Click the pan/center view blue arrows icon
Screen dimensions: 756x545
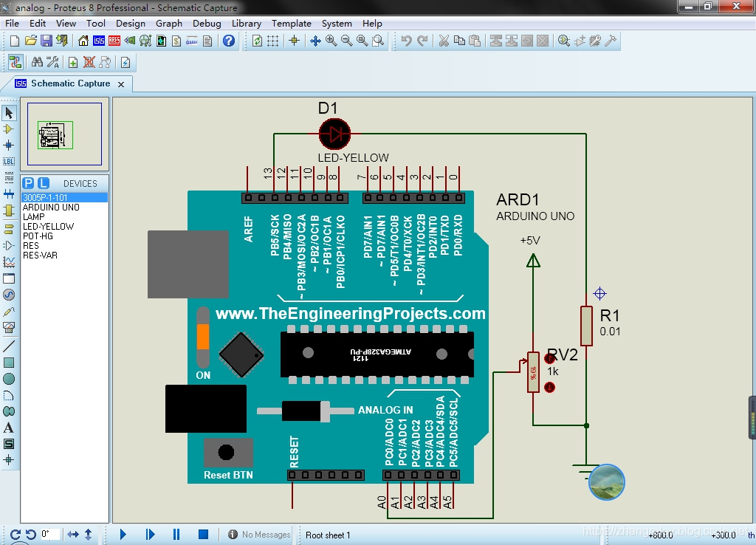[315, 41]
